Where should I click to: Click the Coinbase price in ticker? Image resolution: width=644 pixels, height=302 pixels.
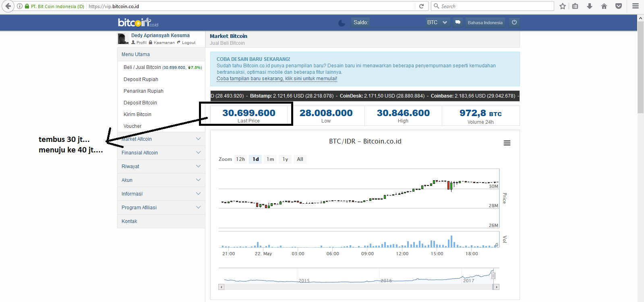(x=473, y=96)
